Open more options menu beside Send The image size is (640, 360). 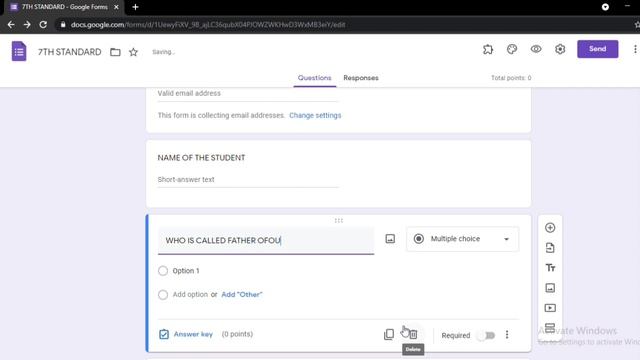tap(635, 49)
